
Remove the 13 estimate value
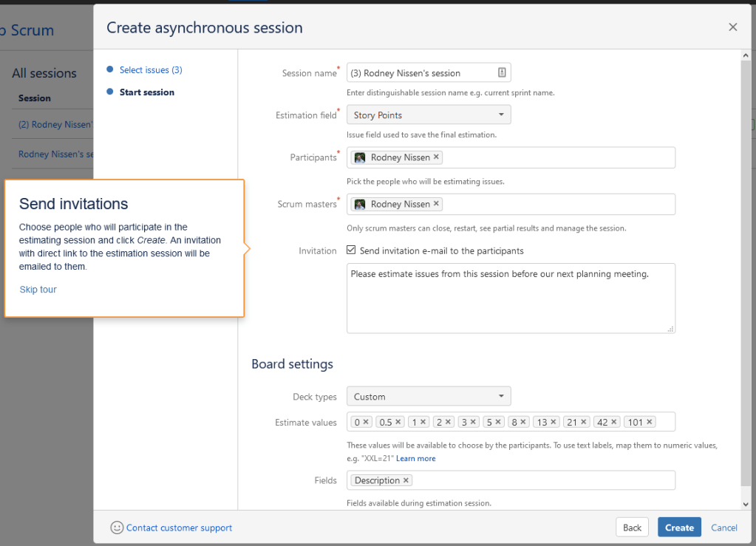click(x=553, y=422)
